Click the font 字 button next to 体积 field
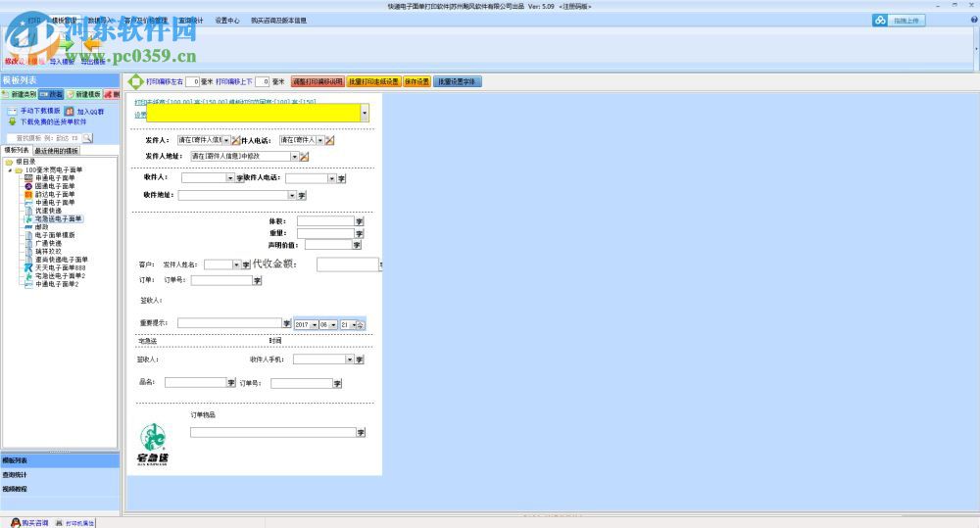The width and height of the screenshot is (980, 528). pyautogui.click(x=359, y=221)
